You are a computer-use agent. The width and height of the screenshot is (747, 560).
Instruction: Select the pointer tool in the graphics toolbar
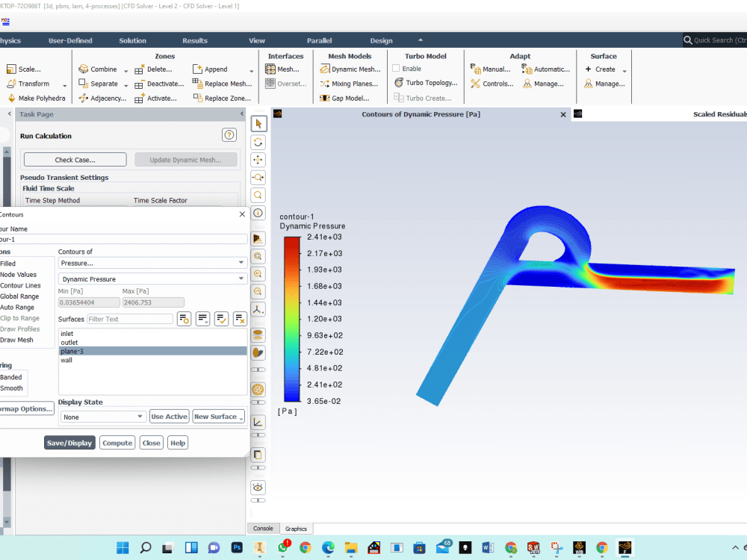[258, 123]
